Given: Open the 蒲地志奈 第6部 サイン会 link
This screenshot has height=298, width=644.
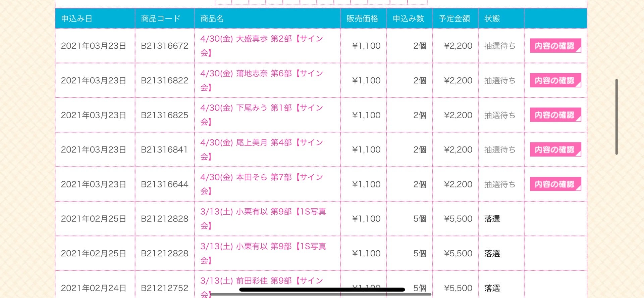Looking at the screenshot, I should click(x=261, y=74).
